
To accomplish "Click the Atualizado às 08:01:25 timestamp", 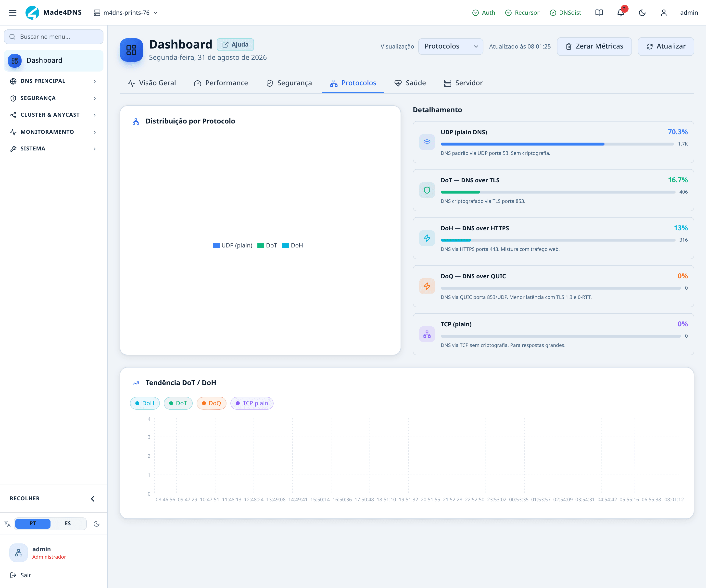I will coord(520,46).
